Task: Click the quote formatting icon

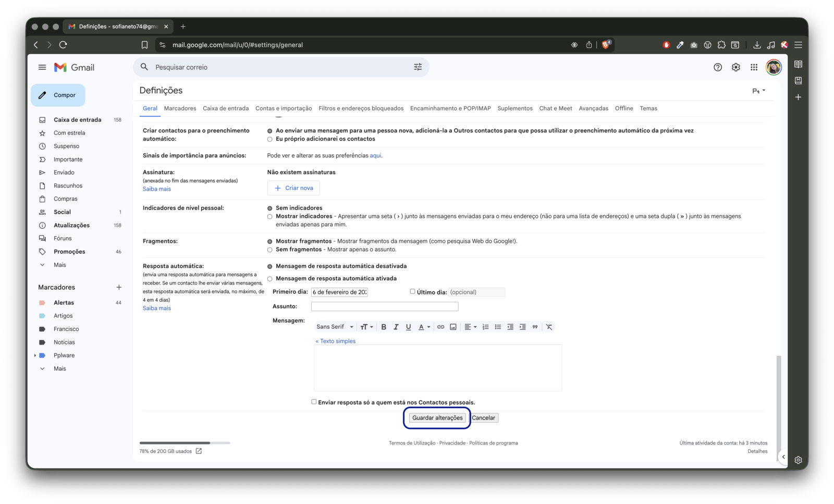Action: coord(535,327)
